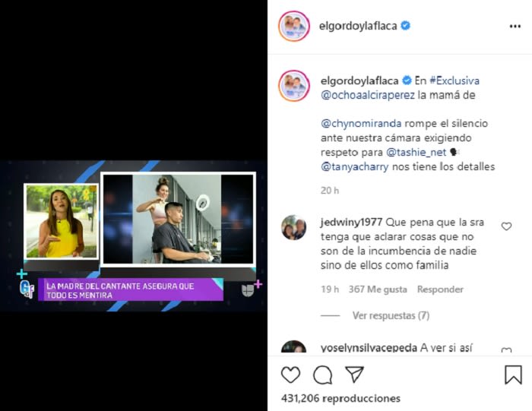View the 367 Me gusta likes list
This screenshot has width=532, height=411.
378,289
